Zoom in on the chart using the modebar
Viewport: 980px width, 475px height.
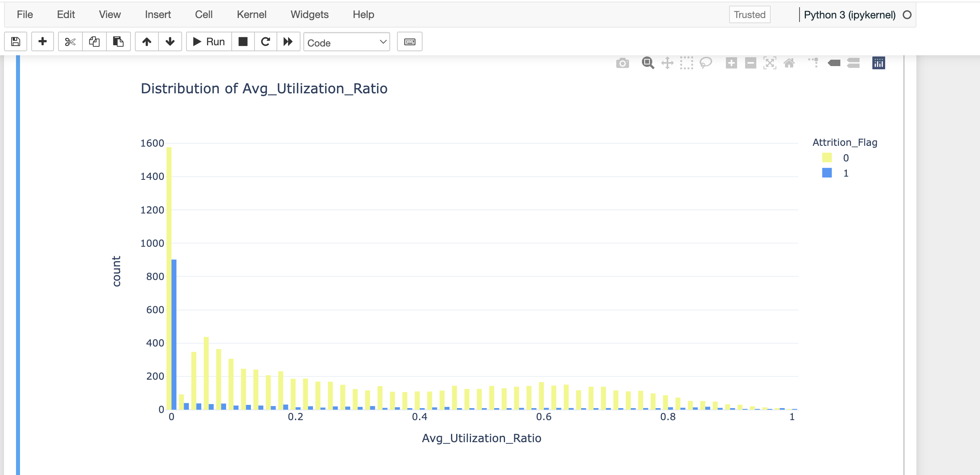[731, 63]
